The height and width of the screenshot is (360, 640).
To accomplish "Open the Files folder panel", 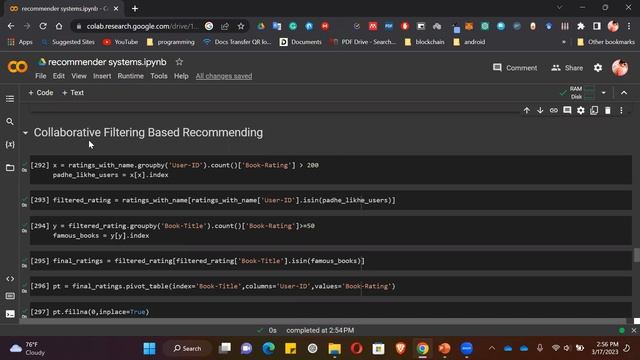I will tap(10, 168).
